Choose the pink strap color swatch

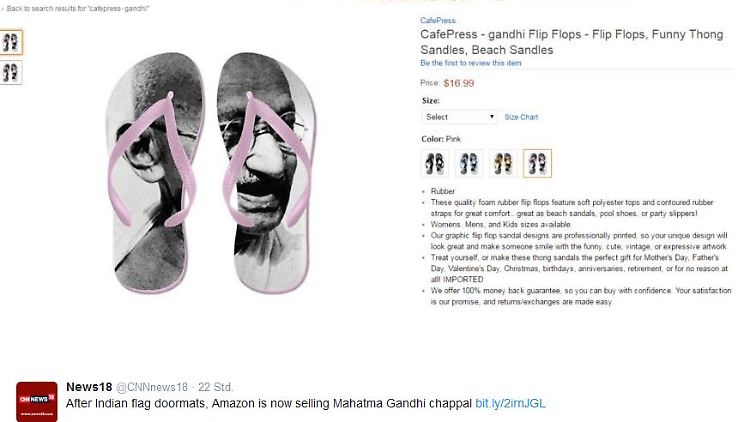click(537, 163)
